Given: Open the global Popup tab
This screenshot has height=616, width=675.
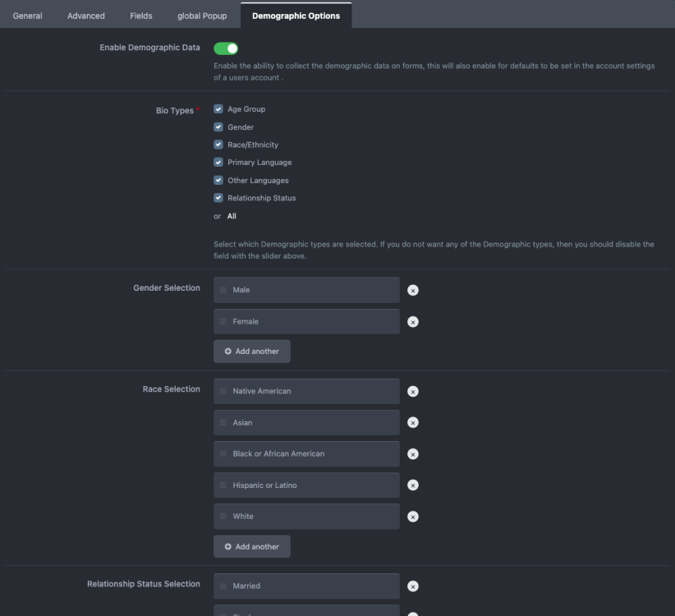Looking at the screenshot, I should [x=202, y=16].
